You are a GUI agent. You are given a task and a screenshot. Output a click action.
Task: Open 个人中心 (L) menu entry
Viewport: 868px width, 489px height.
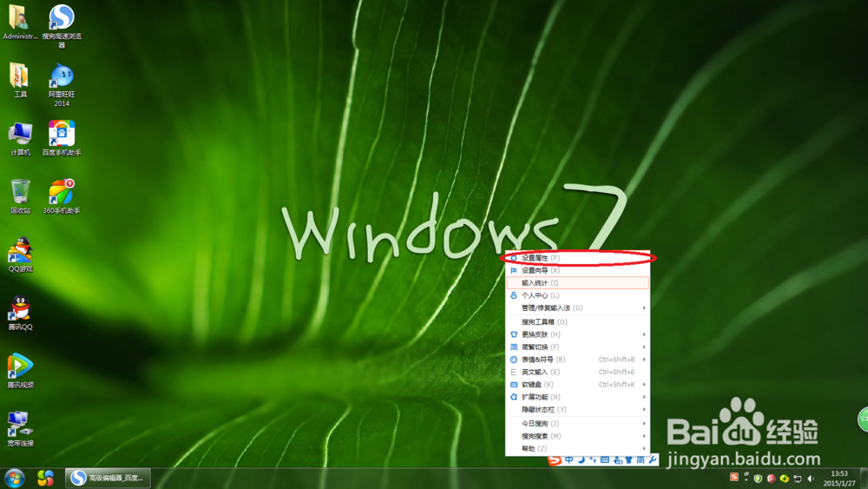(x=578, y=295)
